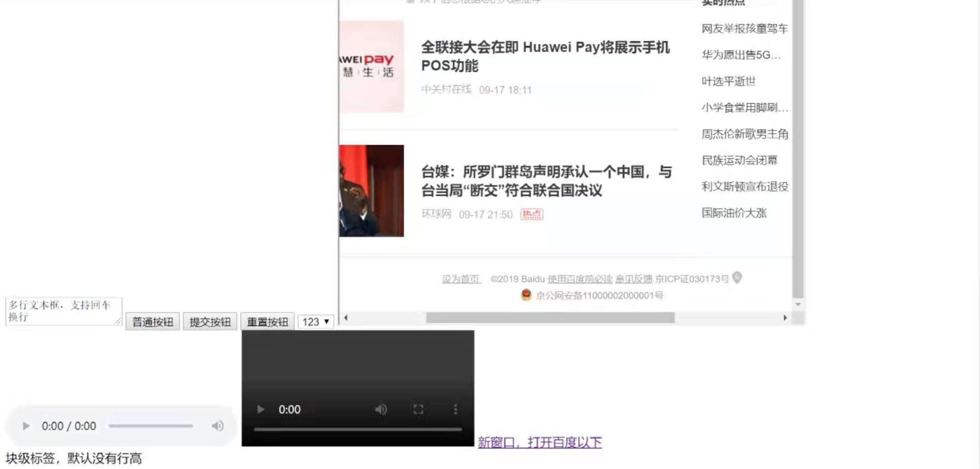Open the 意见反馈 footer link
Screen dimensions: 980x469
[x=634, y=279]
